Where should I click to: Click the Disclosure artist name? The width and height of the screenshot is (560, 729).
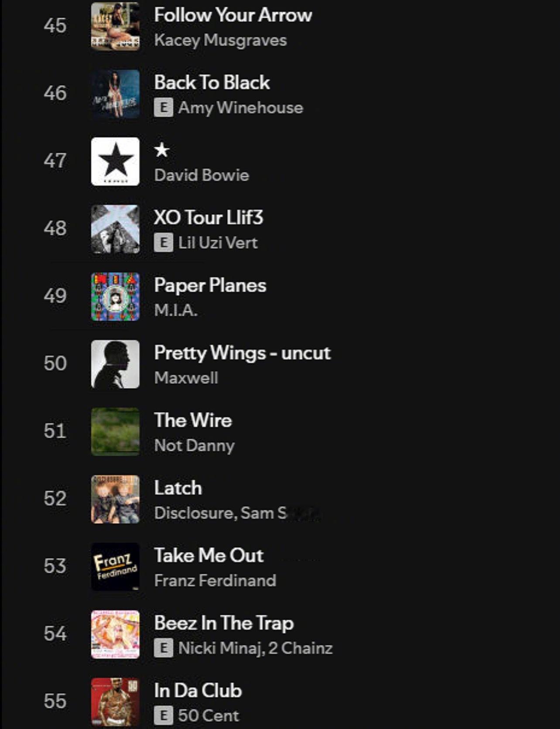tap(195, 513)
